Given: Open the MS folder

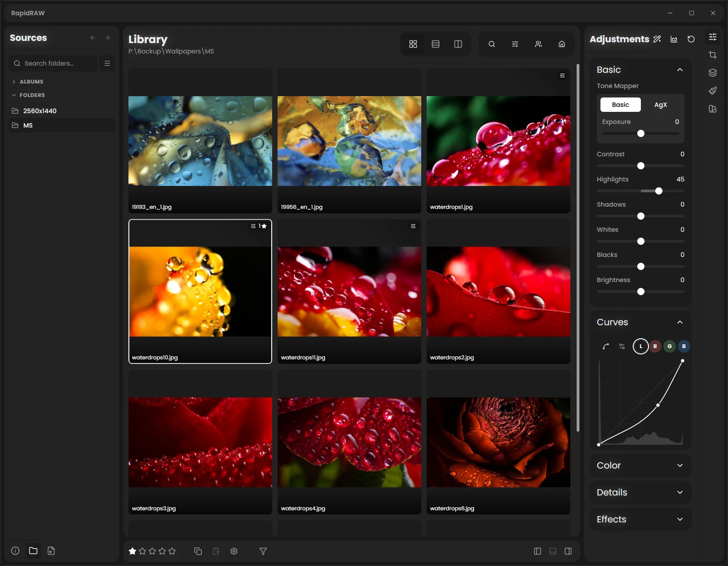Looking at the screenshot, I should pyautogui.click(x=62, y=125).
